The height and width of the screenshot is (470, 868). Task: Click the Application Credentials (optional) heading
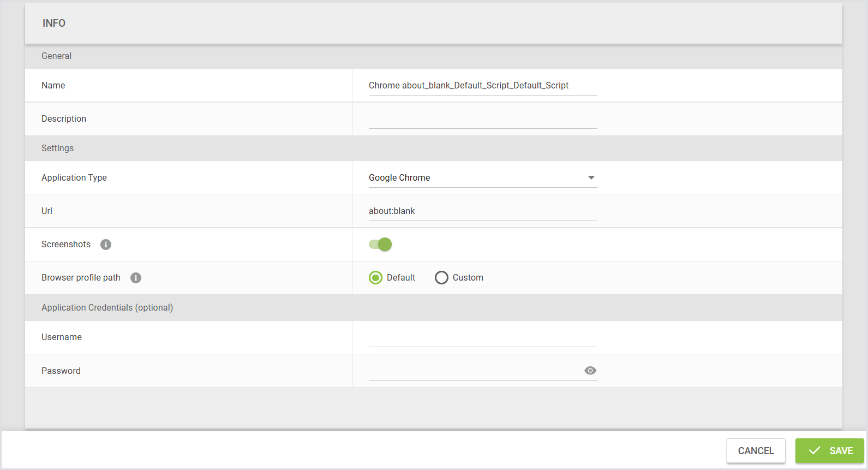(107, 308)
